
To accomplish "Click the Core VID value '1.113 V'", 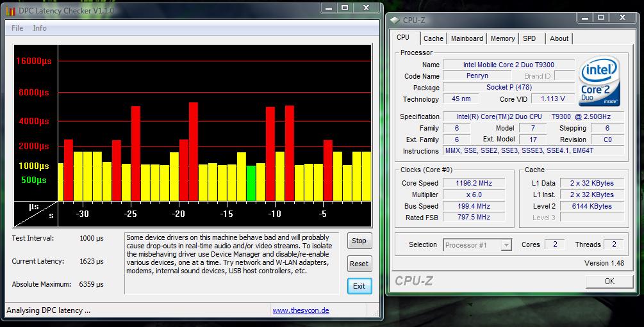I will tap(553, 99).
